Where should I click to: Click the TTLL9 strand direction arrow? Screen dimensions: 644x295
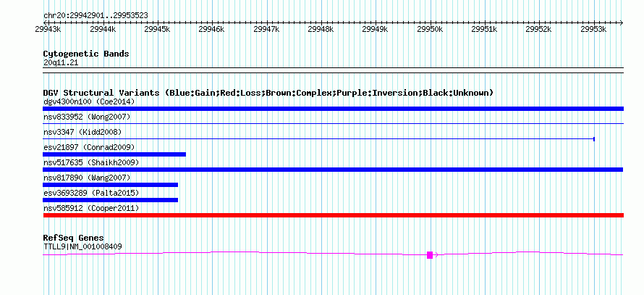[436, 255]
